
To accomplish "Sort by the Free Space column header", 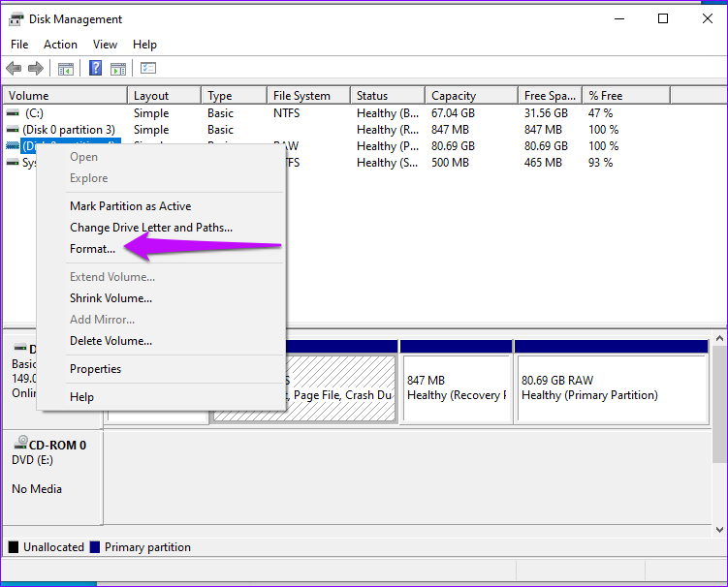I will point(551,96).
